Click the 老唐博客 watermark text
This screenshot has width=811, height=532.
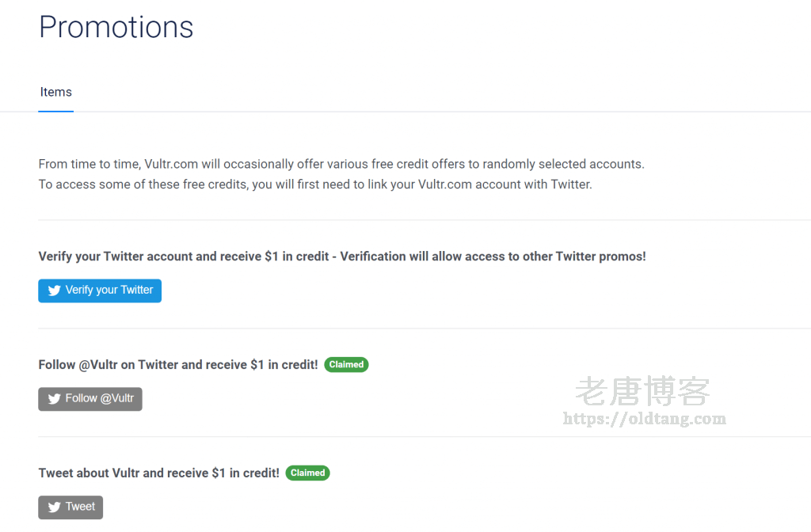[x=643, y=391]
